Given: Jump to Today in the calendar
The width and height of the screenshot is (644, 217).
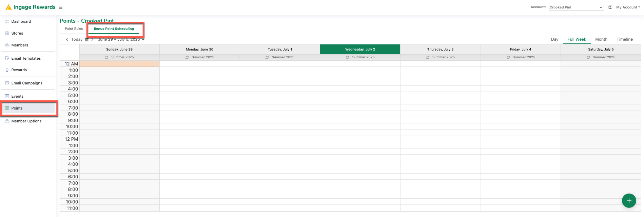Looking at the screenshot, I should [x=77, y=39].
